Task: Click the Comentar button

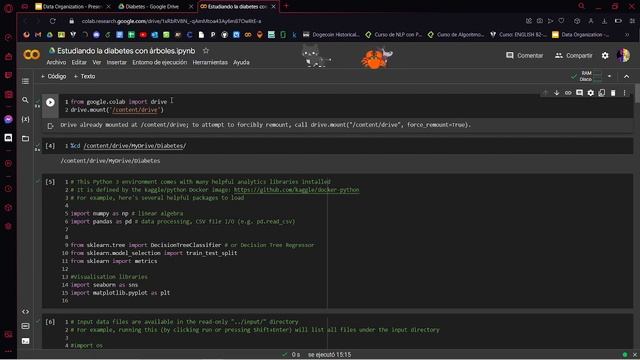Action: (524, 56)
